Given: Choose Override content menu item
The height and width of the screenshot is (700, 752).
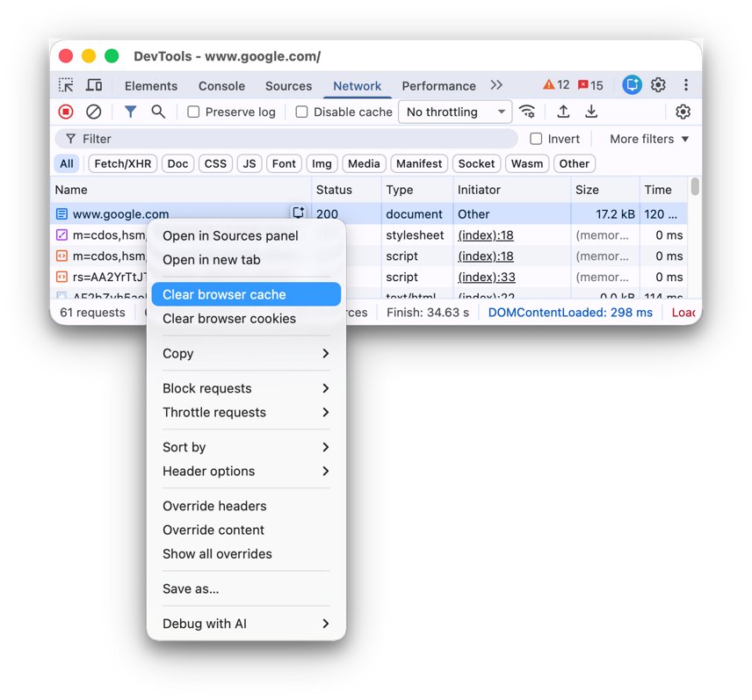Looking at the screenshot, I should [x=246, y=530].
